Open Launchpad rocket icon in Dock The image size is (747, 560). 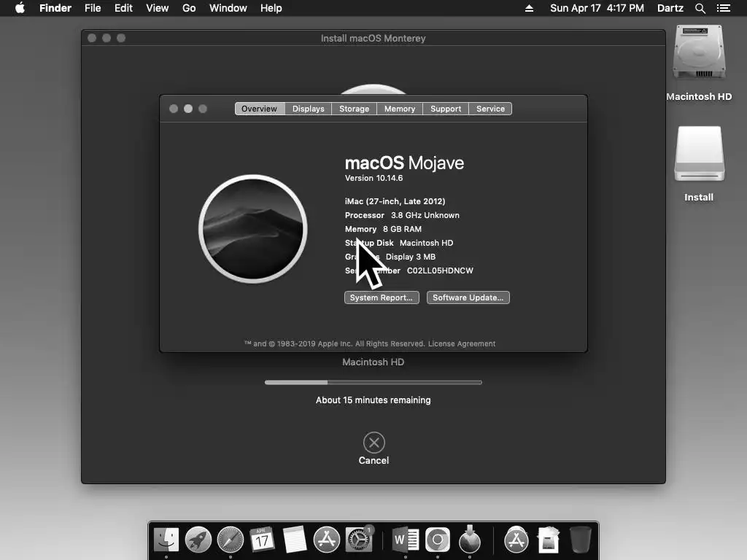[198, 540]
